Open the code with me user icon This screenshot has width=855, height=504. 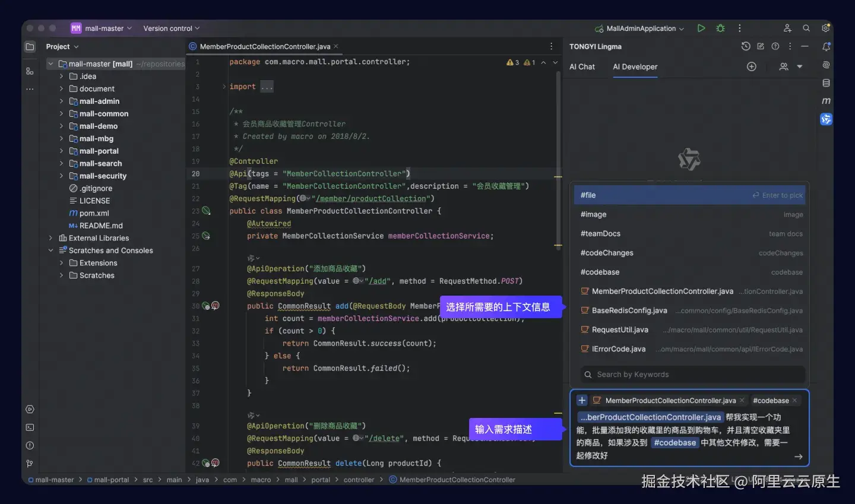pyautogui.click(x=787, y=28)
